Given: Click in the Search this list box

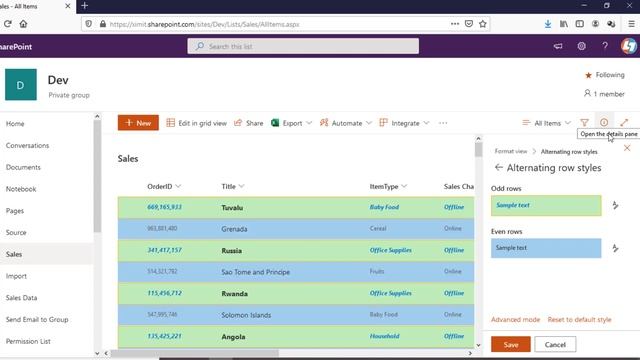Looking at the screenshot, I should (x=303, y=46).
